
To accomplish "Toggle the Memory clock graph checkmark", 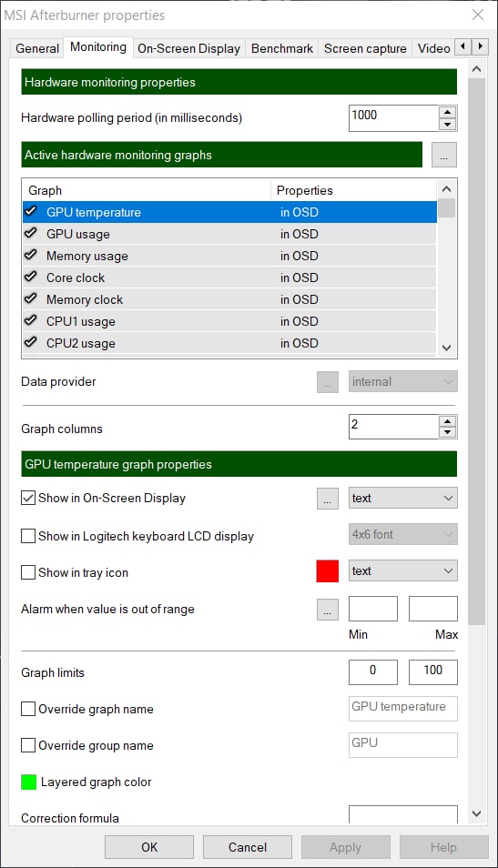I will point(31,299).
